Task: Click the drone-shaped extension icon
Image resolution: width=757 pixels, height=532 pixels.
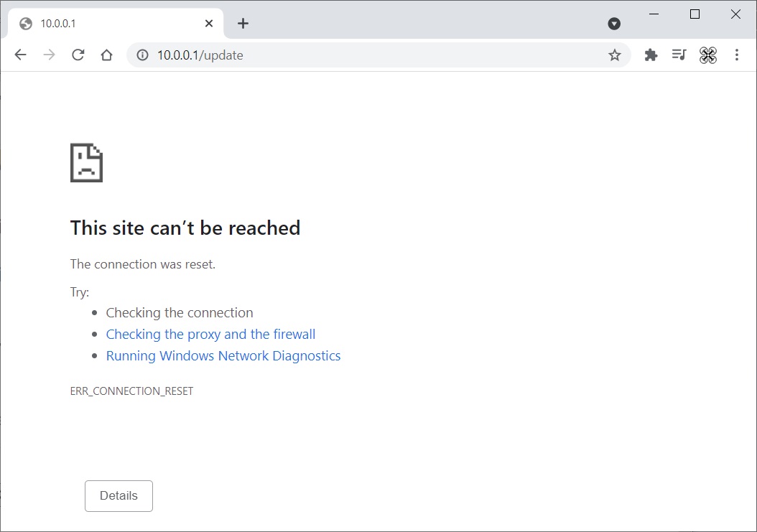Action: pyautogui.click(x=707, y=55)
